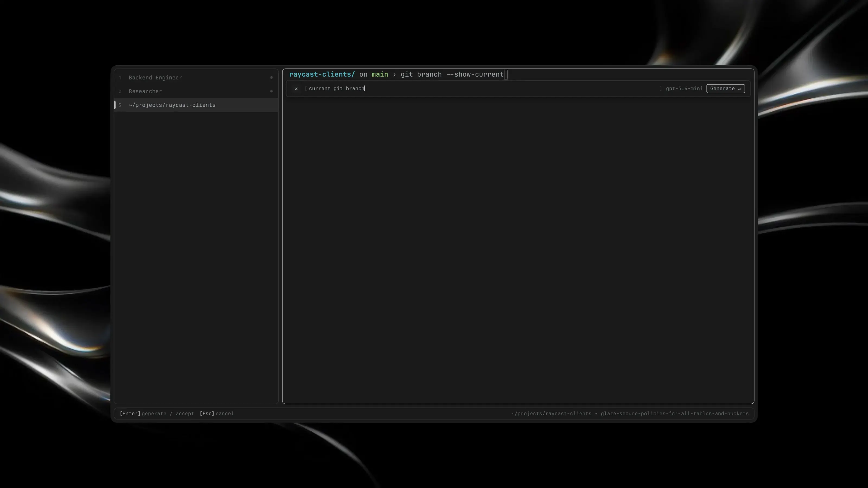Click the Generate button
This screenshot has width=868, height=488.
(725, 89)
